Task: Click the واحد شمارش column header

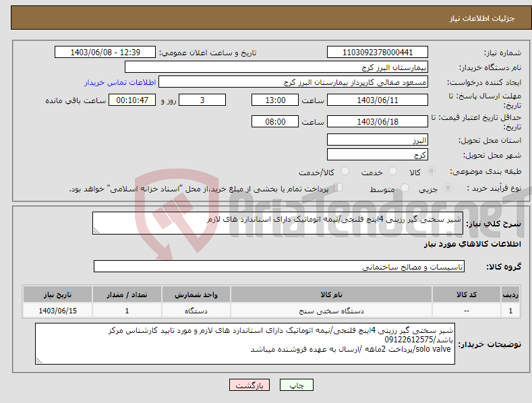Action: point(196,294)
